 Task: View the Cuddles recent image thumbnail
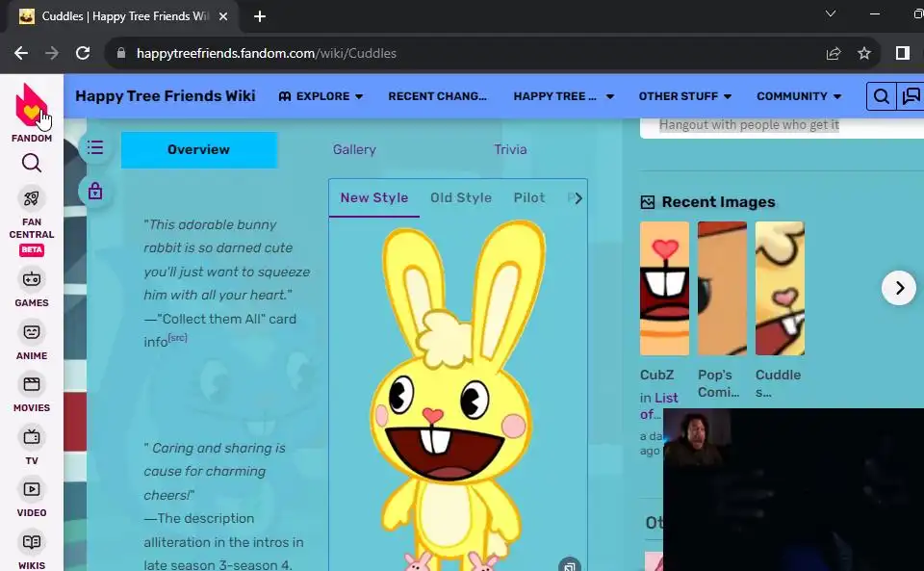pos(780,288)
